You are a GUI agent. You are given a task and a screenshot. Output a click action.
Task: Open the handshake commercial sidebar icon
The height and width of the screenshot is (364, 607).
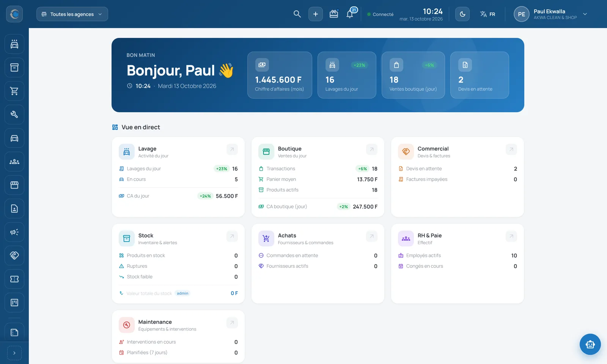[x=14, y=256]
